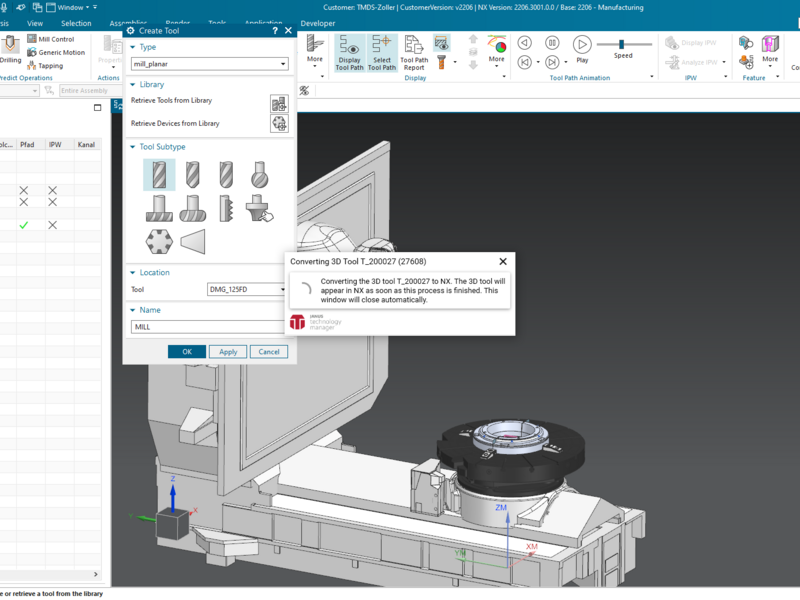Select the cone-shaped head tool subtype
The height and width of the screenshot is (600, 800).
click(x=192, y=241)
